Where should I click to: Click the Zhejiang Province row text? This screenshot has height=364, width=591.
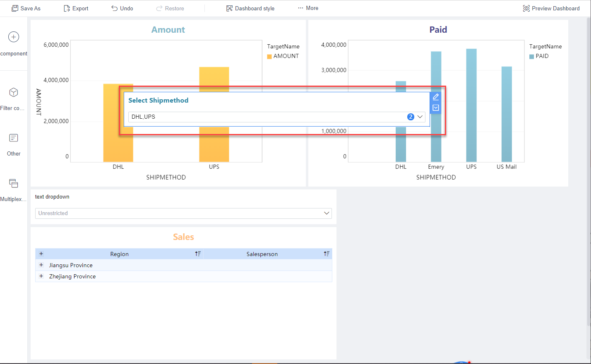click(72, 276)
